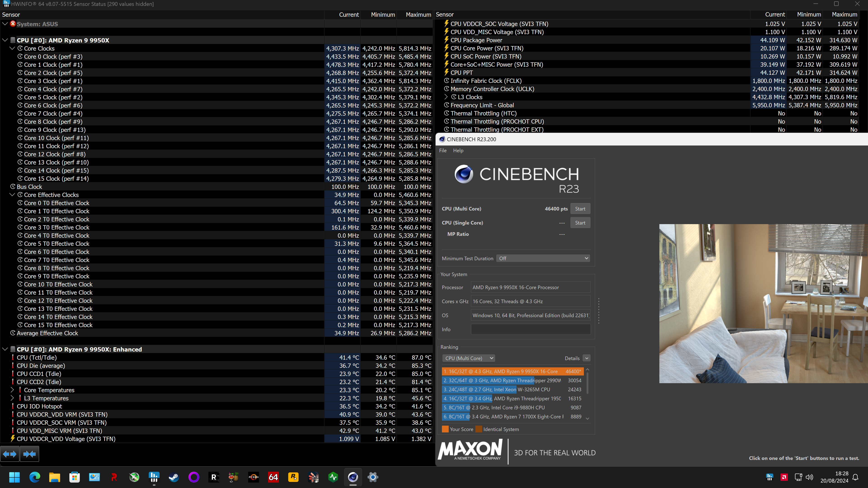Select ranking entry AMD Ryzen 9 9950X 16-Core
This screenshot has height=488, width=868.
pos(512,371)
